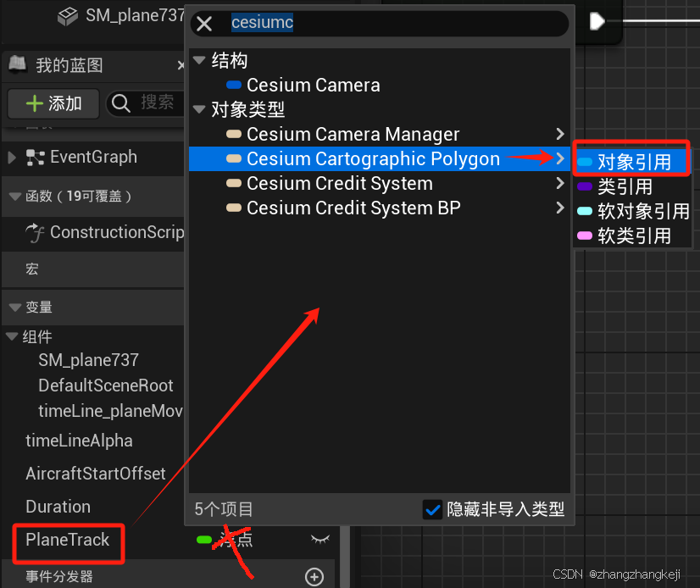This screenshot has height=588, width=700.
Task: Collapse the 组件 group
Action: click(x=12, y=336)
